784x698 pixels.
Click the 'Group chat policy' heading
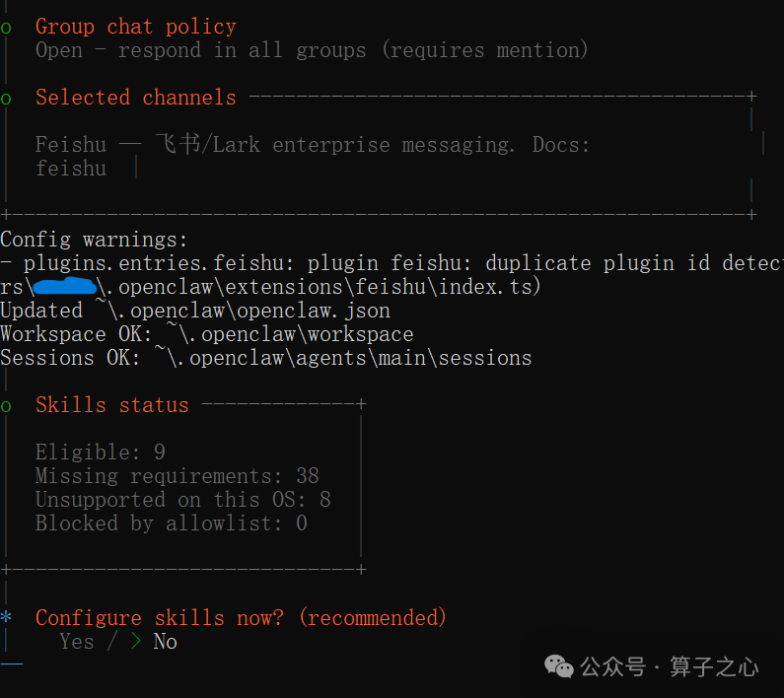point(135,27)
